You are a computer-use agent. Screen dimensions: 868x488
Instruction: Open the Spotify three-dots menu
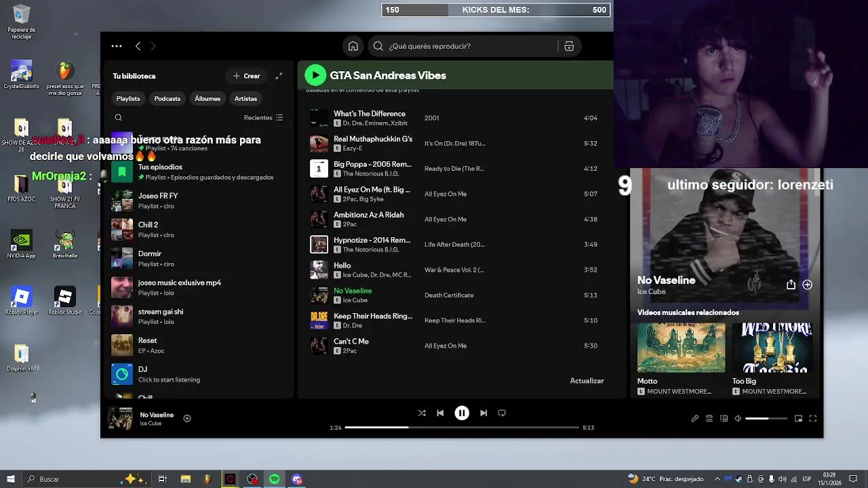117,46
